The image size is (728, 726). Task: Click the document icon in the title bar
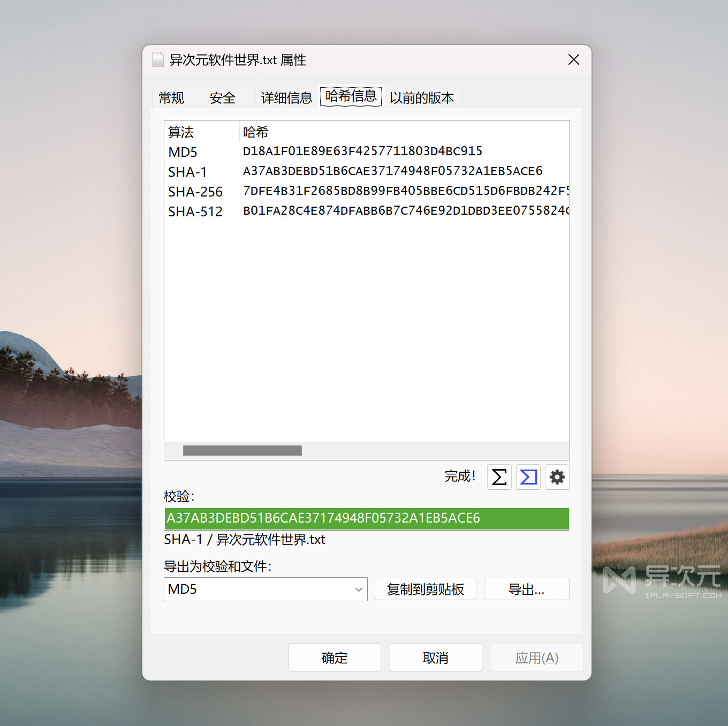point(158,59)
